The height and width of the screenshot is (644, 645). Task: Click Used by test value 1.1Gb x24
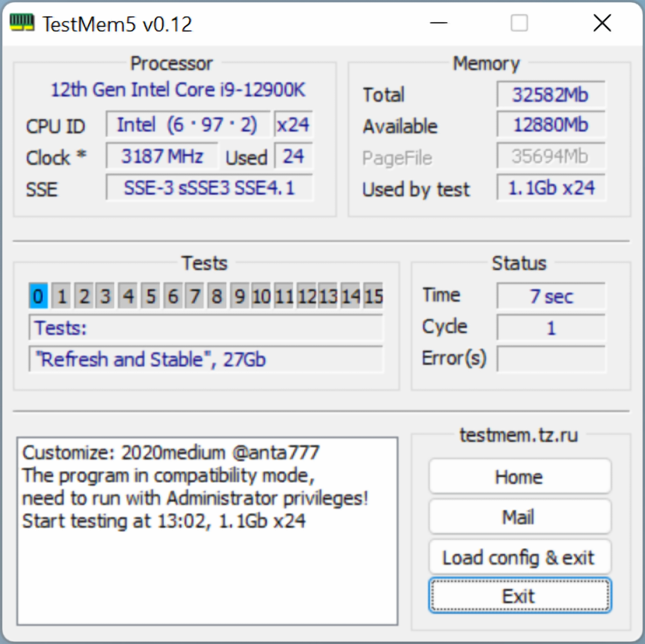(x=551, y=188)
